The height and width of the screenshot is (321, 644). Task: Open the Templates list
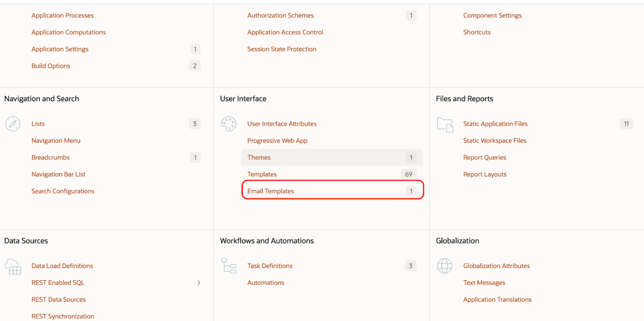(262, 174)
